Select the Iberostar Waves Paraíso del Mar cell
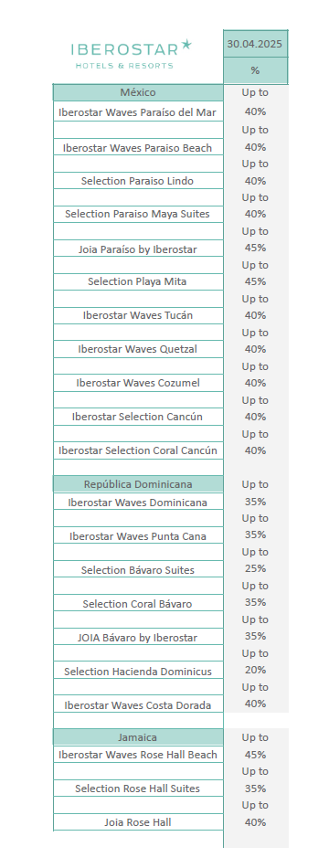Viewport: 329px width, 868px height. 139,112
